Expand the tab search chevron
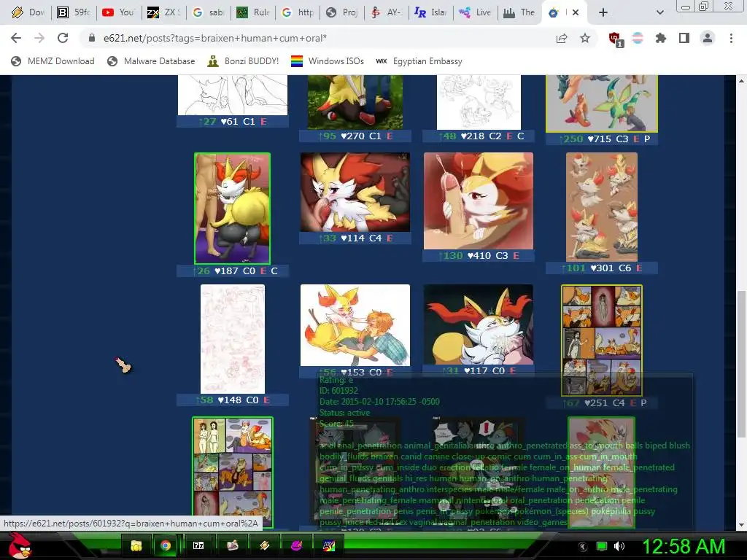Viewport: 747px width, 560px height. [659, 12]
